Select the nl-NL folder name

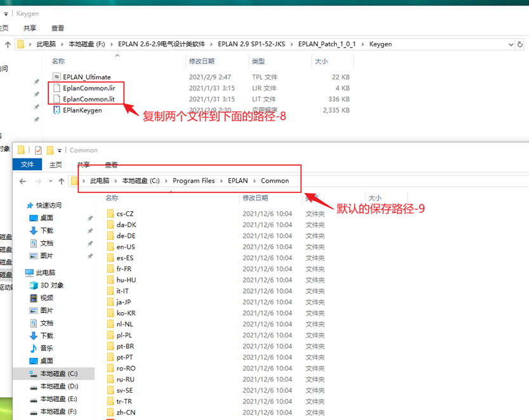point(125,324)
